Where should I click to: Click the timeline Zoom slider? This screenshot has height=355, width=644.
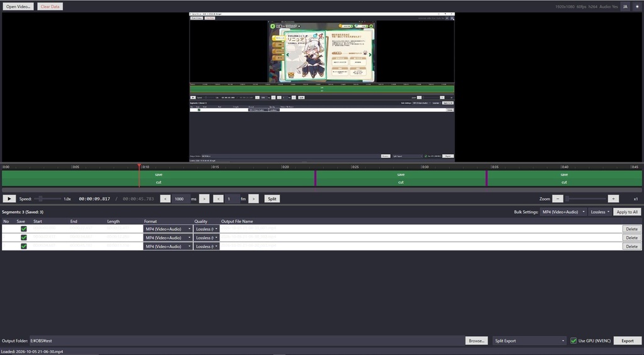coord(586,199)
